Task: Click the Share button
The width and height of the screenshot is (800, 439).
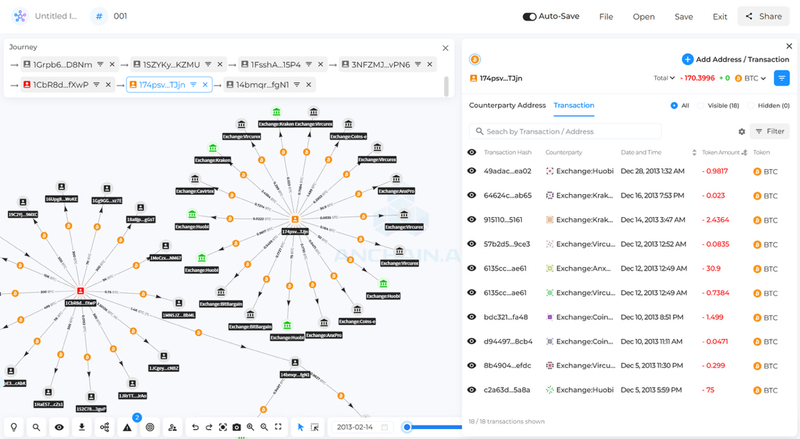Action: tap(763, 16)
